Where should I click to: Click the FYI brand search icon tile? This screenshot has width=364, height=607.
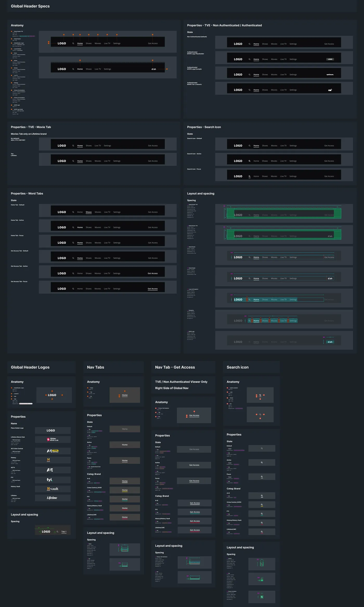[x=262, y=514]
